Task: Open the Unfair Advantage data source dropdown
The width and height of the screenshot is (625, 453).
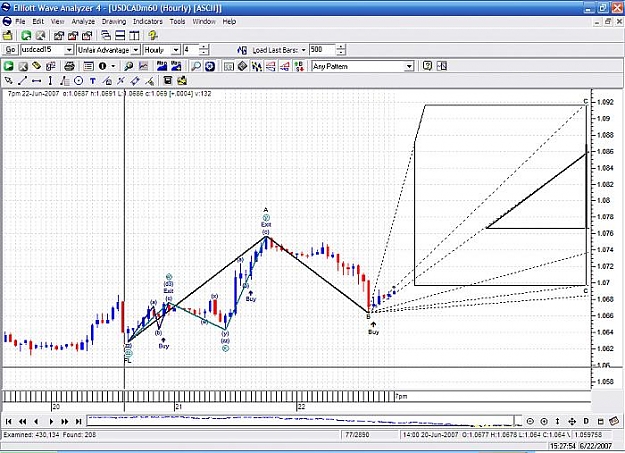Action: tap(136, 50)
